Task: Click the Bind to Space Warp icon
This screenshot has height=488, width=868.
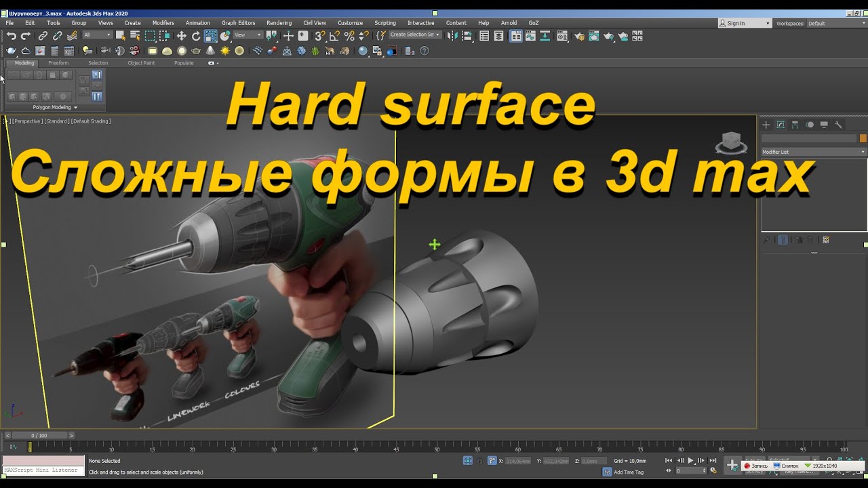Action: tap(72, 36)
